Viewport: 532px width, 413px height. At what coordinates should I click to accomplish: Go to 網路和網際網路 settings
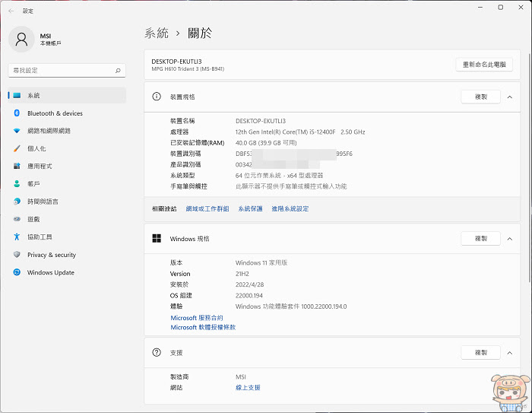[x=67, y=131]
